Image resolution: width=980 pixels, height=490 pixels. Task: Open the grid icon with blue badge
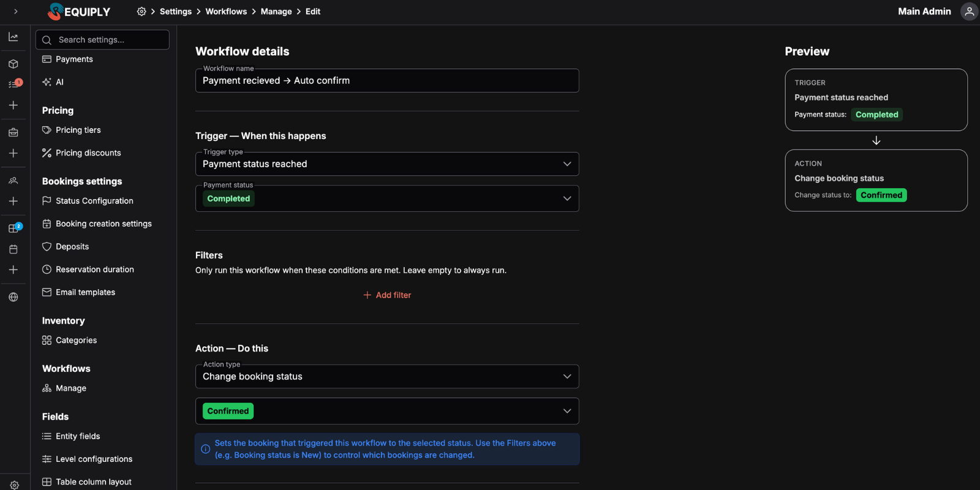tap(15, 228)
